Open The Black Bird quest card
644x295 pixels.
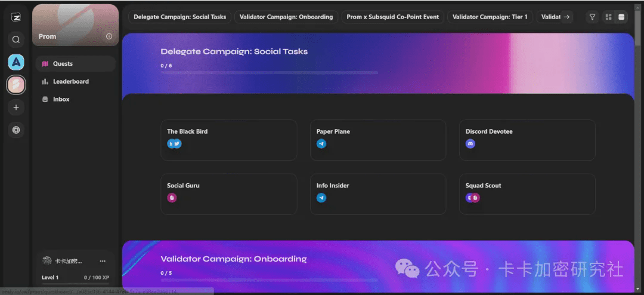[228, 140]
